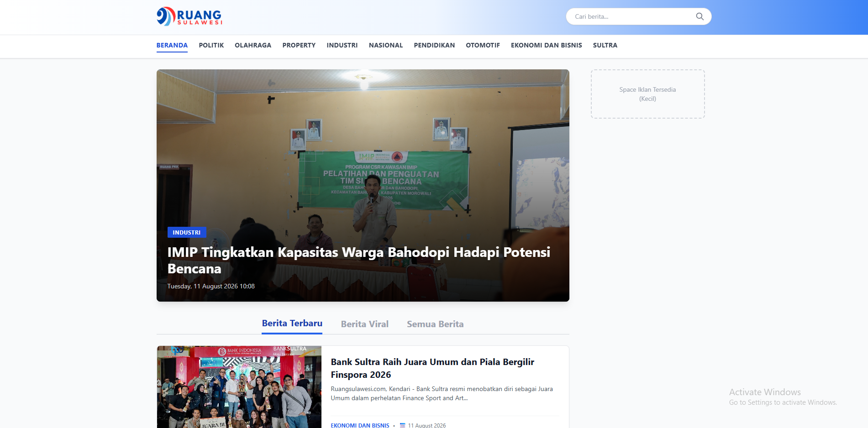Viewport: 868px width, 428px height.
Task: Navigate to EKONOMI DAN BISNIS in navbar
Action: pyautogui.click(x=547, y=45)
